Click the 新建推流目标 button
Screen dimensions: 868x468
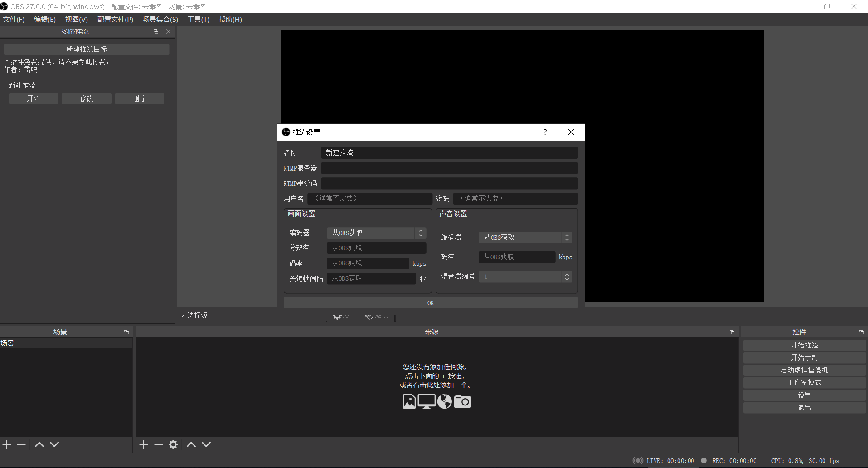86,49
